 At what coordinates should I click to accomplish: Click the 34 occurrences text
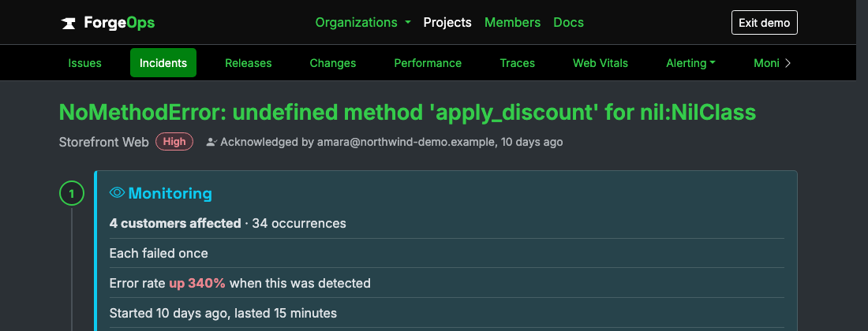pos(299,223)
